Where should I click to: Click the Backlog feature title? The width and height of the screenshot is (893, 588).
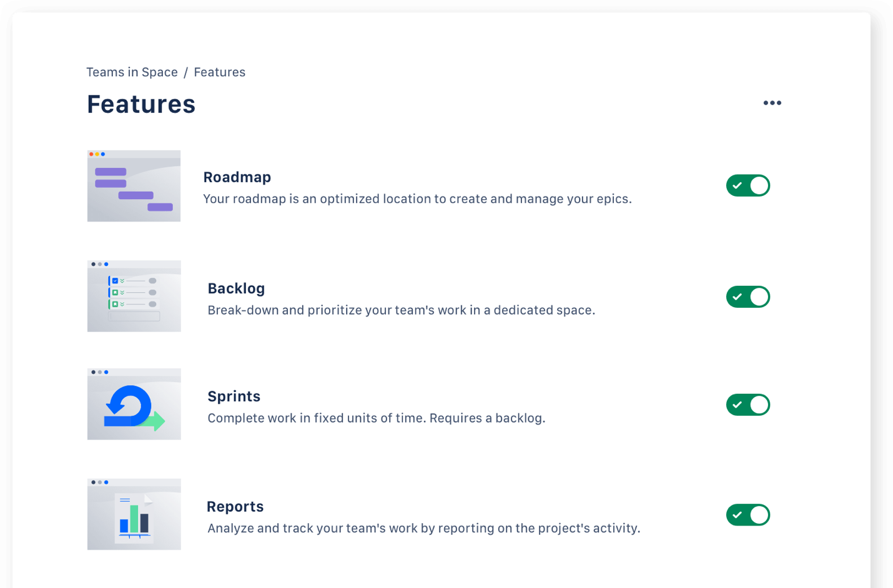coord(236,288)
